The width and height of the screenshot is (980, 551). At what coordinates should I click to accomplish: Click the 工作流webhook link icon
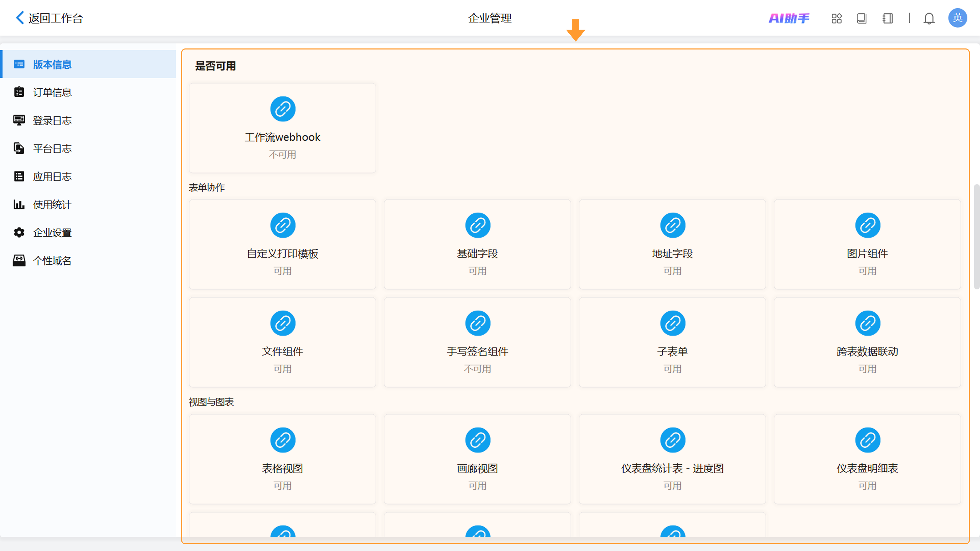283,109
